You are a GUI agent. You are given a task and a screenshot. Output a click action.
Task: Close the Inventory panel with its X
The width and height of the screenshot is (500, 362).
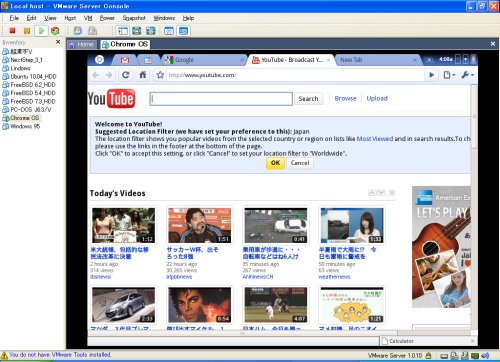tap(58, 42)
